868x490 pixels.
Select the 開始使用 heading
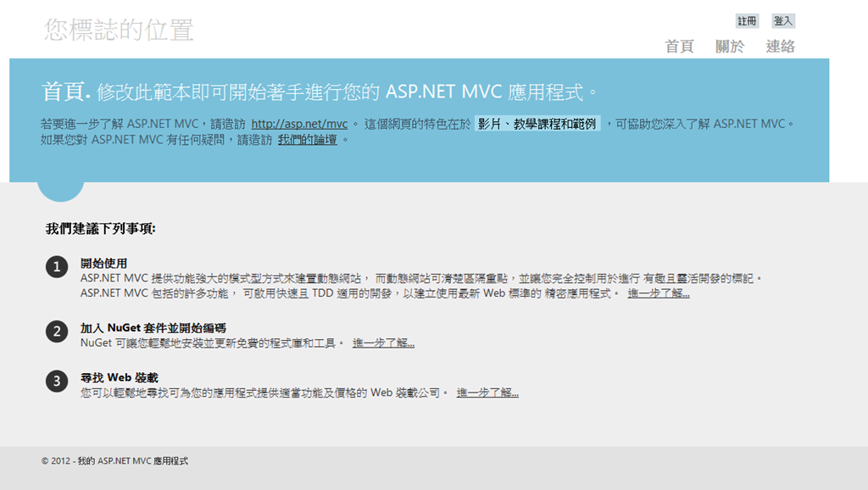[x=103, y=264]
